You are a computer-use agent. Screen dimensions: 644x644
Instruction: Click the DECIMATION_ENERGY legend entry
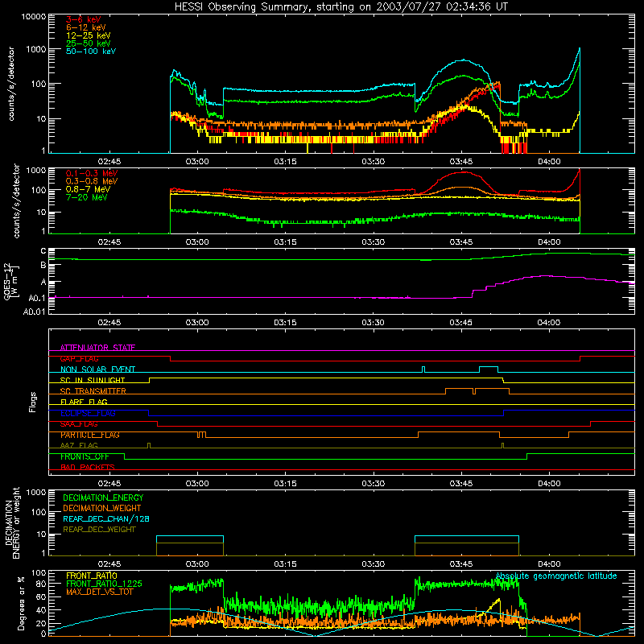[103, 497]
